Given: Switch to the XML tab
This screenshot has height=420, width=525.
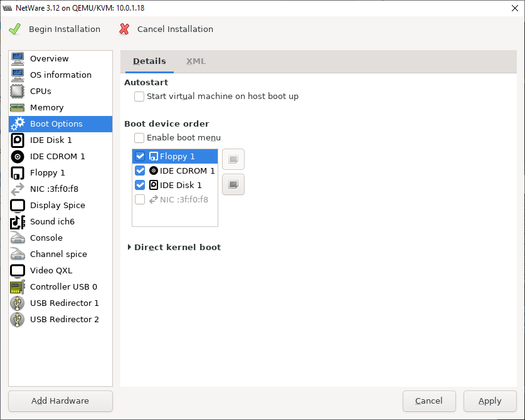Looking at the screenshot, I should 196,61.
